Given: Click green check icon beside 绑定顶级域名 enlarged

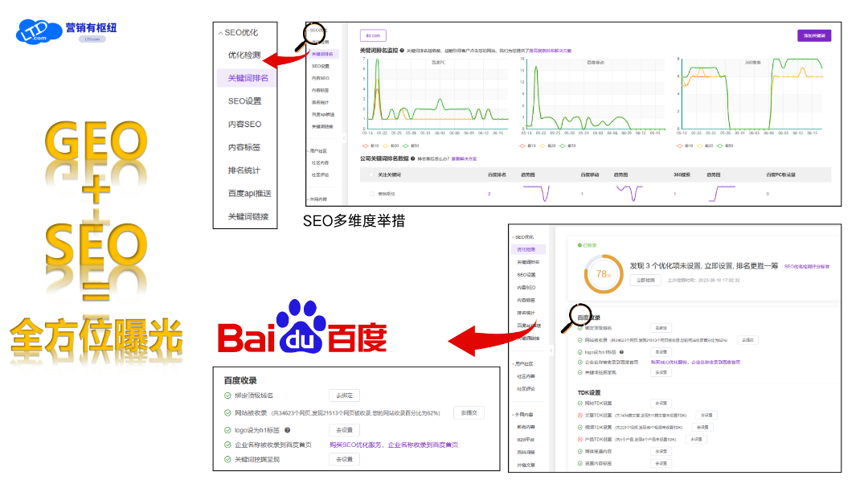Looking at the screenshot, I should coord(227,396).
